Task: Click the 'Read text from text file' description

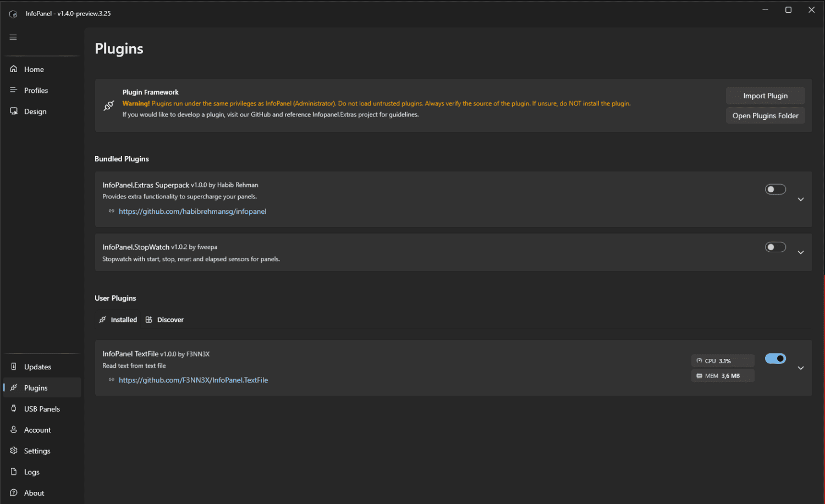Action: 134,365
